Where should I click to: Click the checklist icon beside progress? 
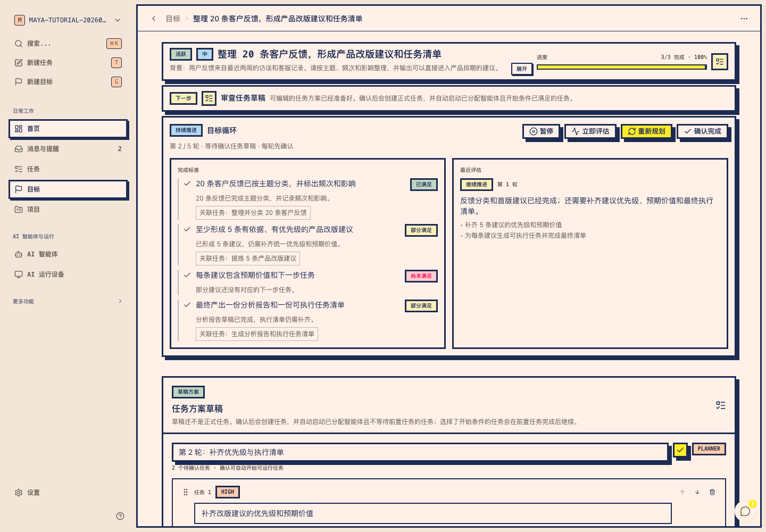[x=720, y=62]
